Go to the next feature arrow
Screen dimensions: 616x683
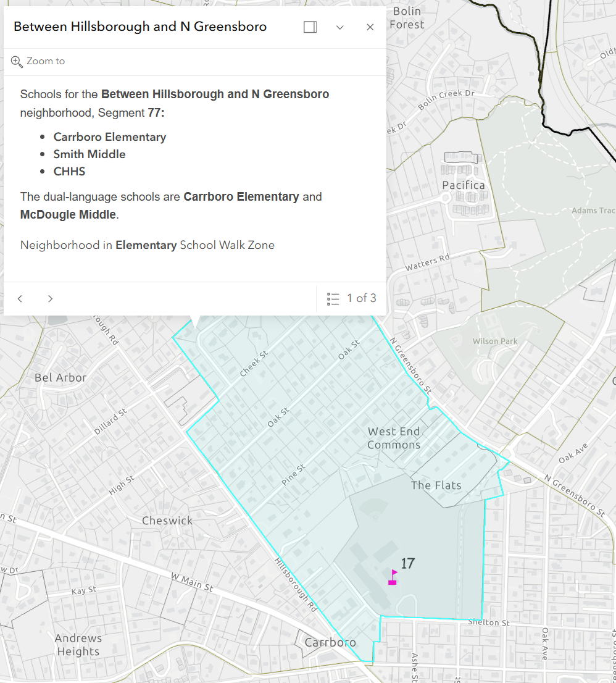click(x=50, y=298)
